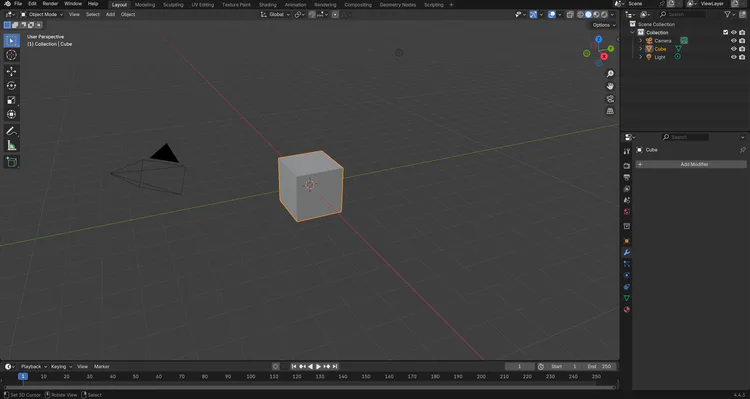Open the Object Mode dropdown

(x=42, y=14)
